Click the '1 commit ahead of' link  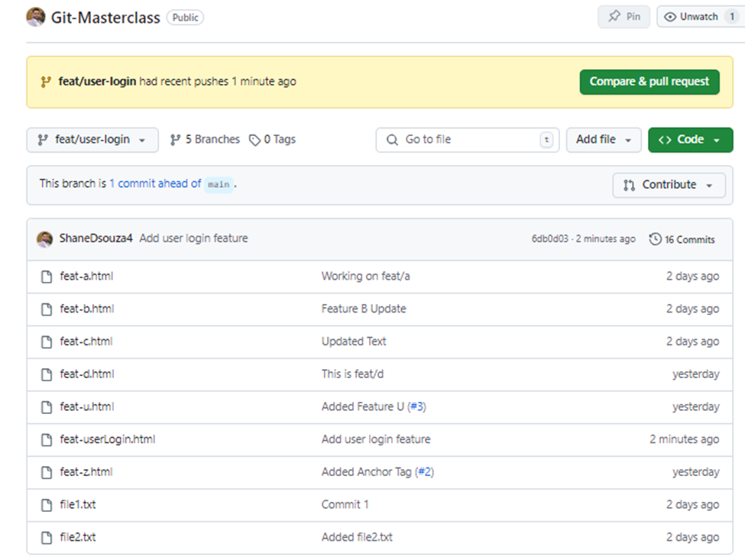click(x=155, y=183)
